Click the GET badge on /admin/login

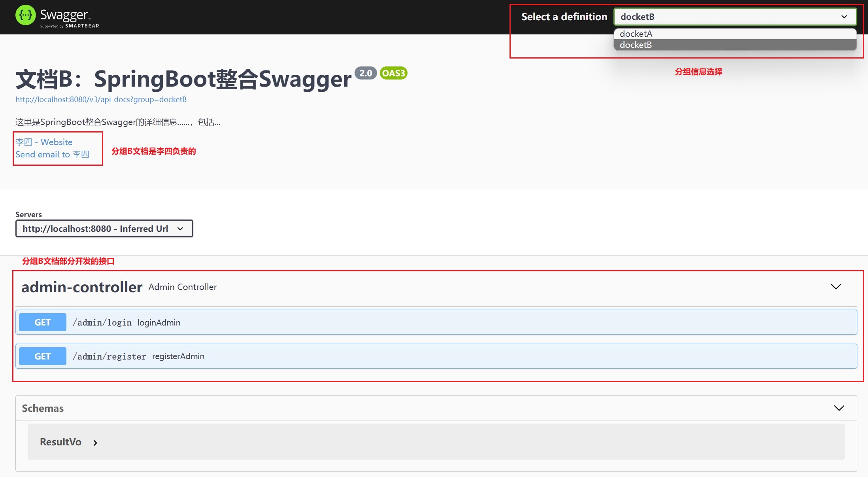42,322
